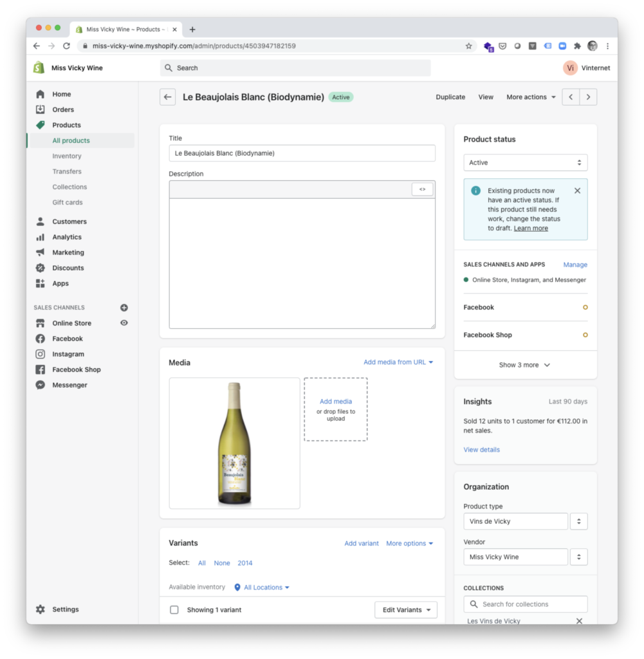The width and height of the screenshot is (644, 659).
Task: Select None variants link
Action: tap(222, 563)
